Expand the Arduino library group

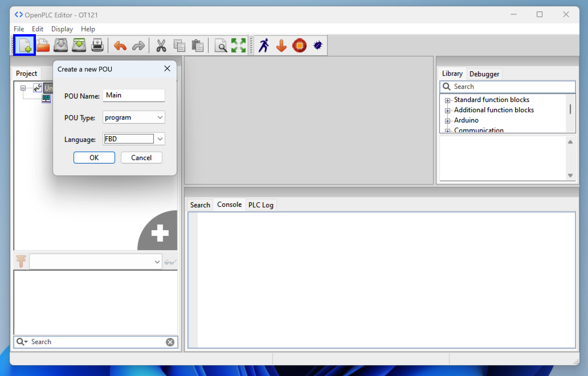tap(447, 121)
